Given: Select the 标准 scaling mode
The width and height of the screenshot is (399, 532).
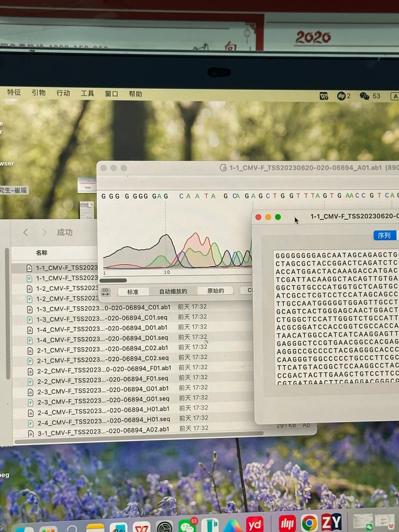Looking at the screenshot, I should (x=133, y=292).
